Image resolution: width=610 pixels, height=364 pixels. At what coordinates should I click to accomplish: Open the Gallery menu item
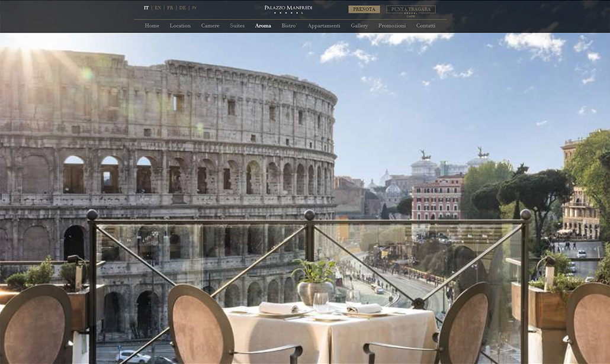tap(359, 26)
